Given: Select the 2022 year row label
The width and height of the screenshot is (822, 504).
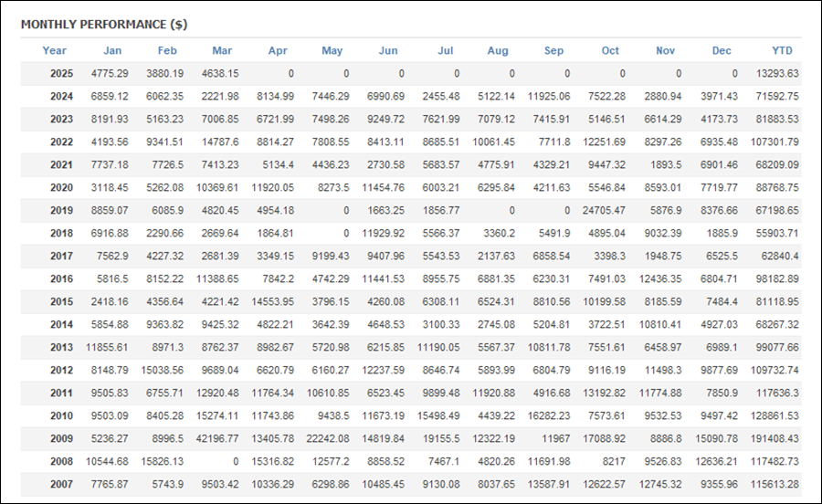Looking at the screenshot, I should point(61,142).
